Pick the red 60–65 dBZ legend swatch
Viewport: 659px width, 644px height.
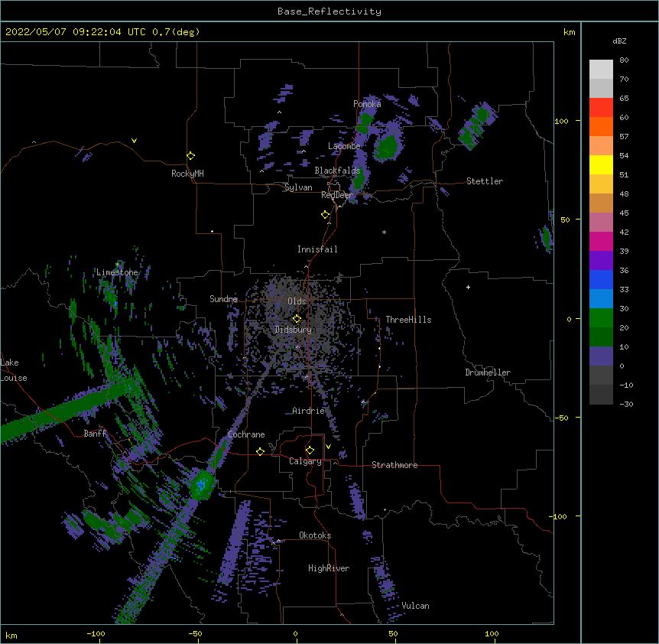(x=601, y=108)
